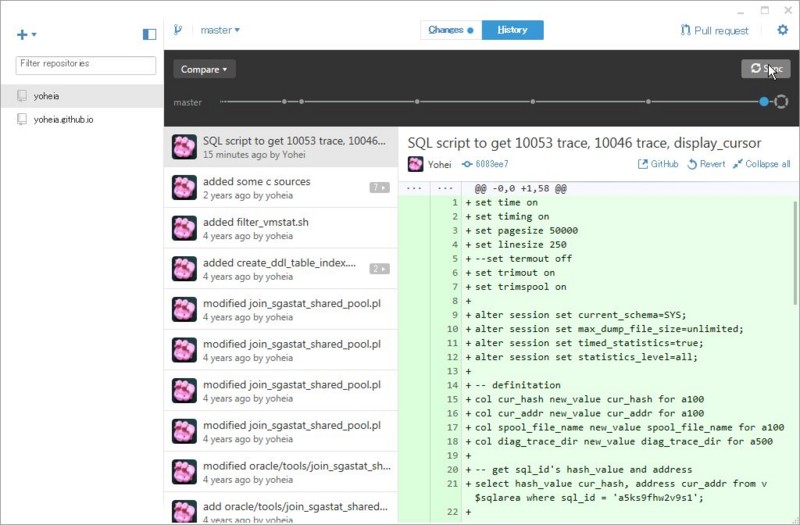Revert this commit
Viewport: 800px width, 525px height.
click(x=706, y=164)
